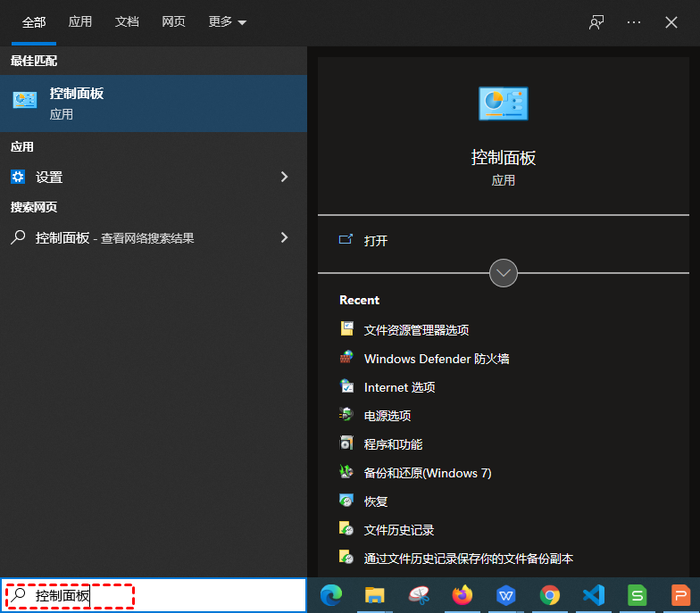Click the 备份和还原 icon
700x613 pixels.
[x=346, y=471]
